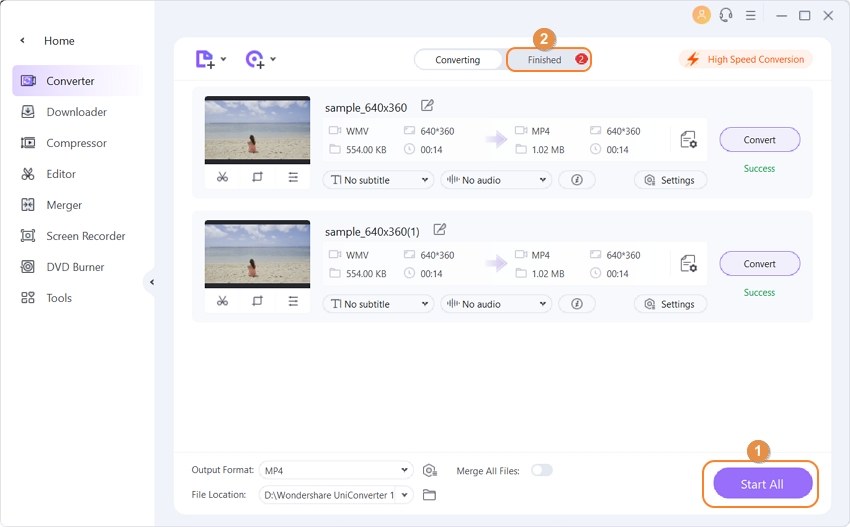
Task: Collapse the sidebar with the arrow handle
Action: tap(152, 282)
